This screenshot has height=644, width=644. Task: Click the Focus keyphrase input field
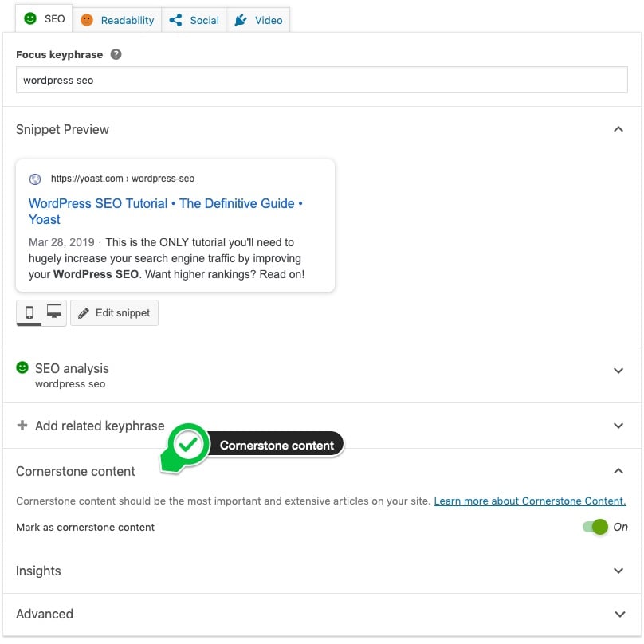coord(321,80)
